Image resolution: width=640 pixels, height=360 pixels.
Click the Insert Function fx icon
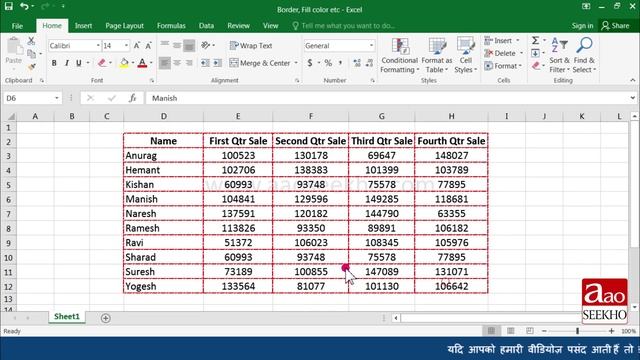point(132,98)
